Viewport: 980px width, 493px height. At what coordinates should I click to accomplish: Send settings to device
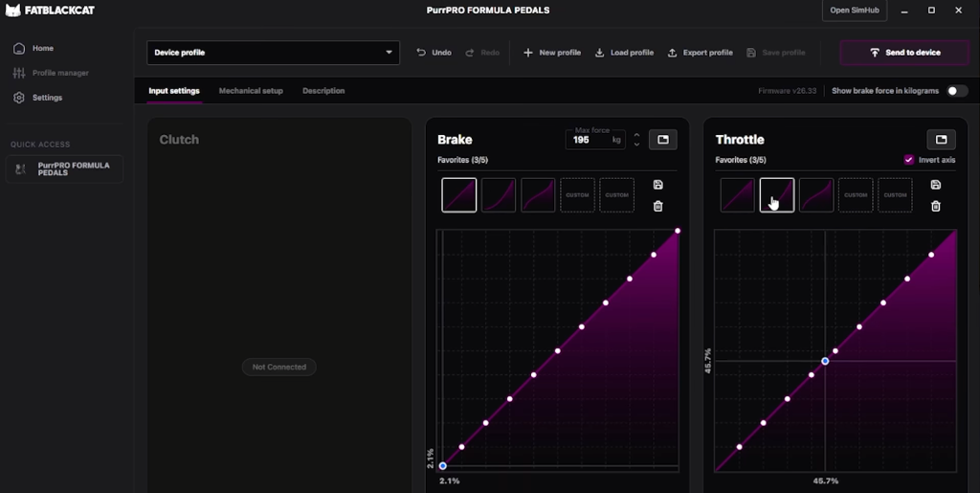[x=904, y=53]
